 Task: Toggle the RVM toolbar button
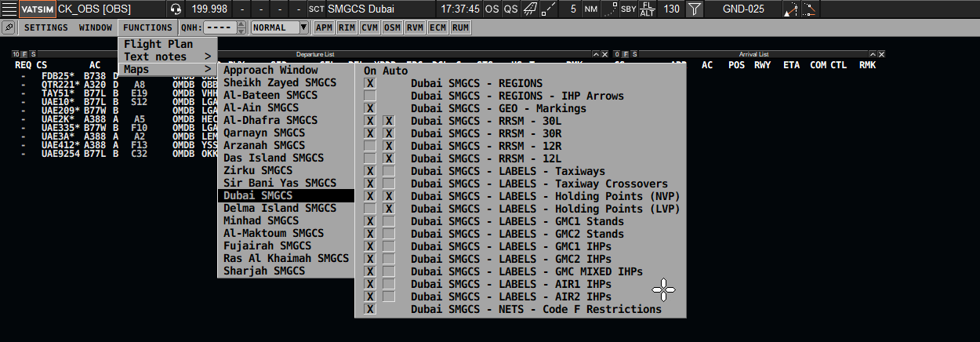415,27
